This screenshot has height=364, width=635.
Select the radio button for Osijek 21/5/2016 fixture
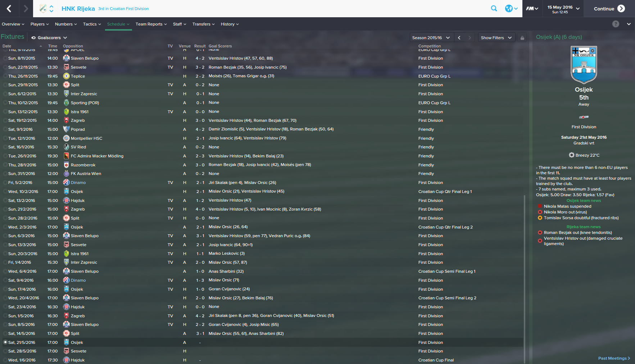pos(5,342)
